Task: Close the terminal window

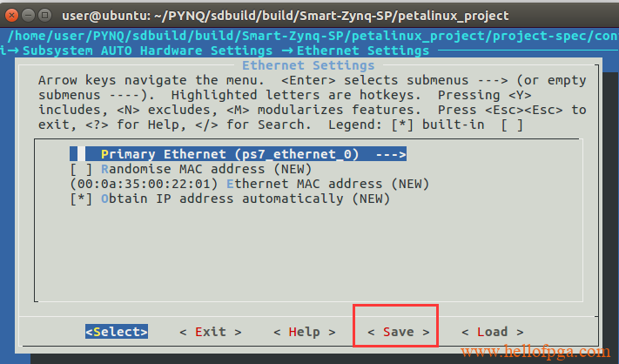Action: tap(11, 16)
